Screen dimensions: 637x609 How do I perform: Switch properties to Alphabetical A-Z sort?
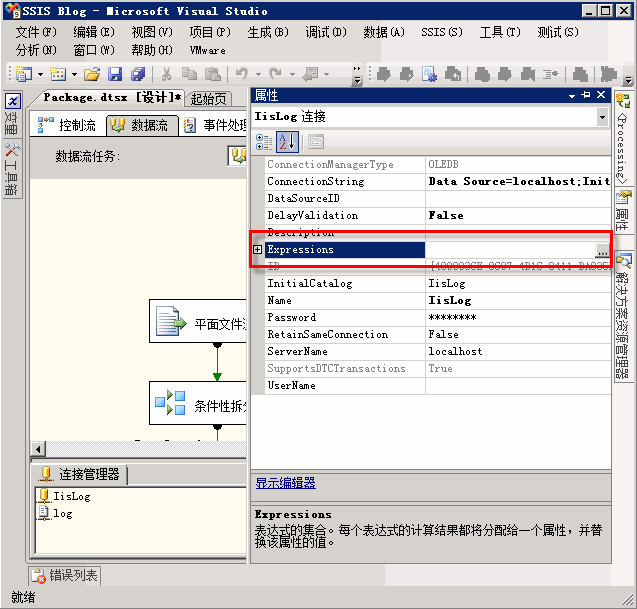point(287,142)
